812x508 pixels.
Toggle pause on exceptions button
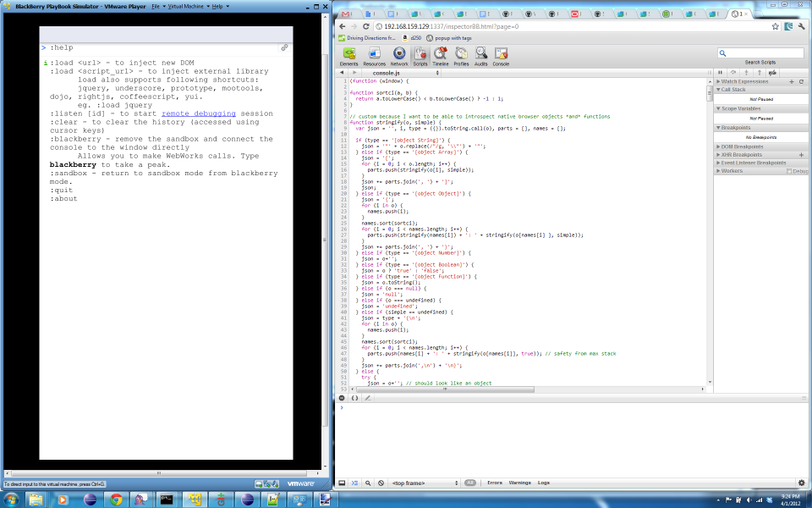(x=342, y=398)
